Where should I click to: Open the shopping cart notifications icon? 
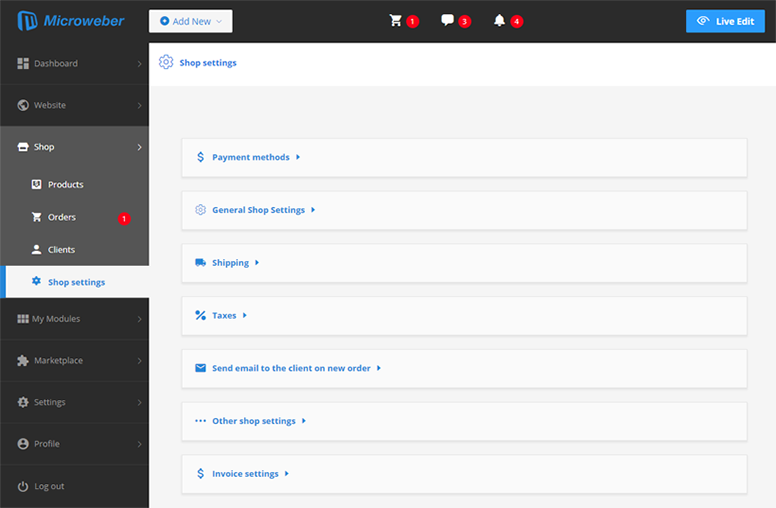coord(395,20)
